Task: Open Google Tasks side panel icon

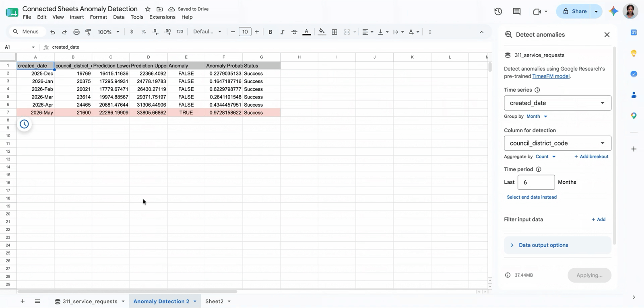Action: point(634,74)
